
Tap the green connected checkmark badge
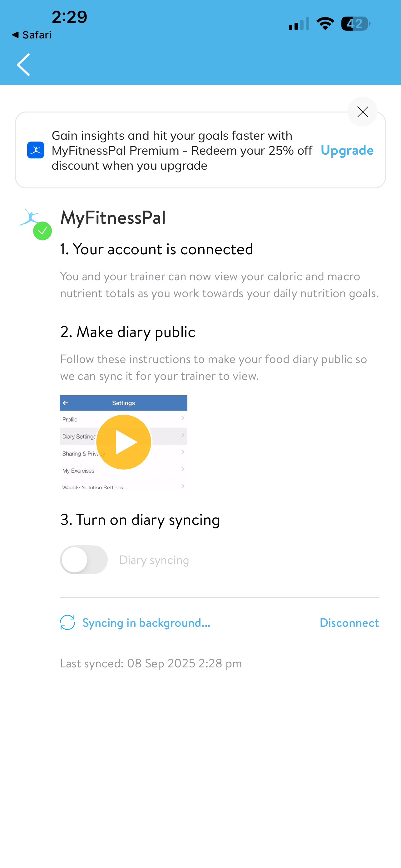coord(42,231)
